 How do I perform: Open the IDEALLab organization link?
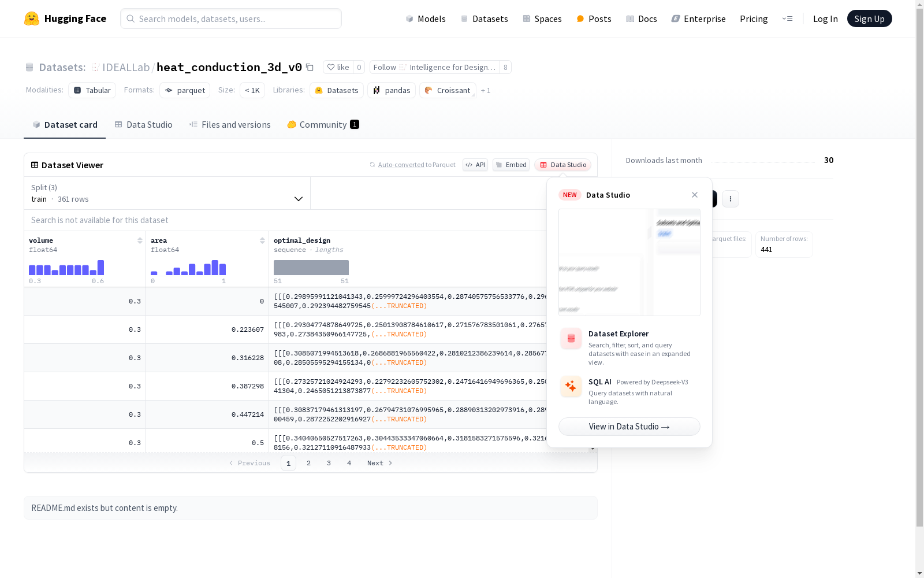click(x=126, y=67)
